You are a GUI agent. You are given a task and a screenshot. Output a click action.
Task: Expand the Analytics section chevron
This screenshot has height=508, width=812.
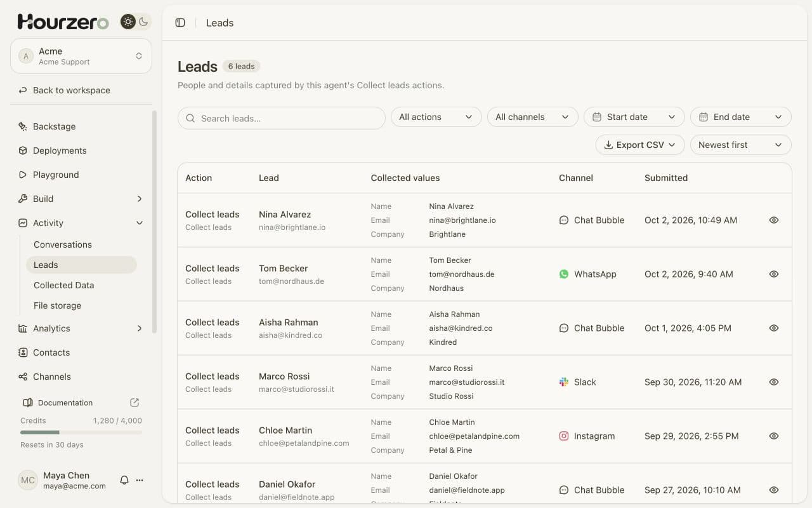point(140,328)
